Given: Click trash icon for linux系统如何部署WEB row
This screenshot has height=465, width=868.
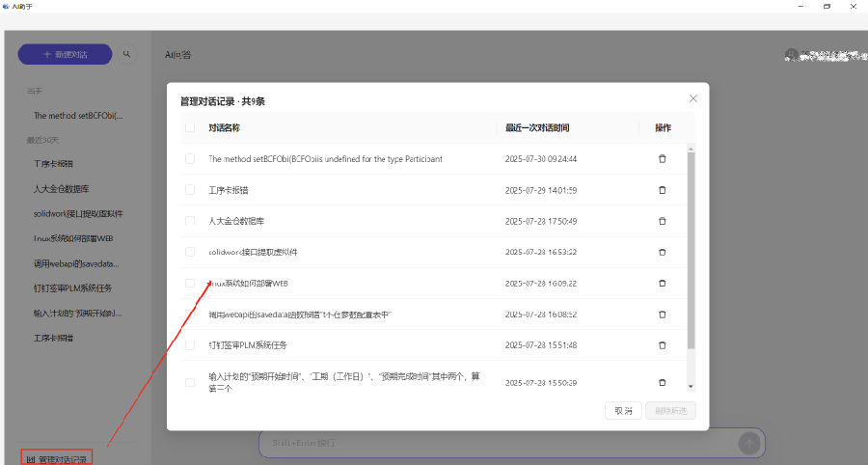Looking at the screenshot, I should pyautogui.click(x=662, y=283).
